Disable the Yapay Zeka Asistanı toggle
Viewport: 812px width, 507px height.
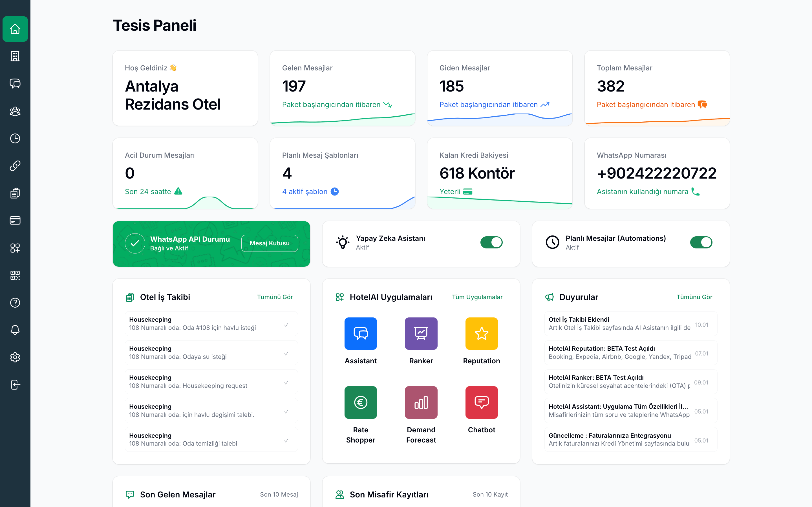491,242
